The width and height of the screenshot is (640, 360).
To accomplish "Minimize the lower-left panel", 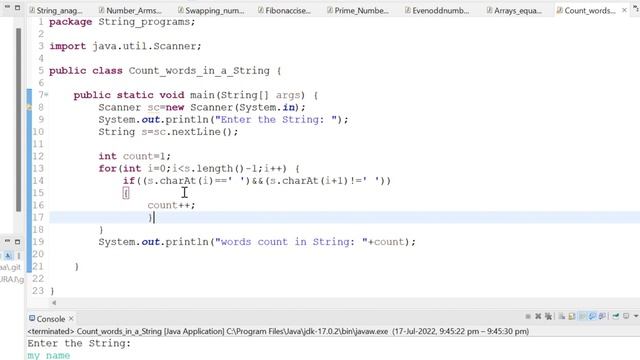I will click(7, 241).
